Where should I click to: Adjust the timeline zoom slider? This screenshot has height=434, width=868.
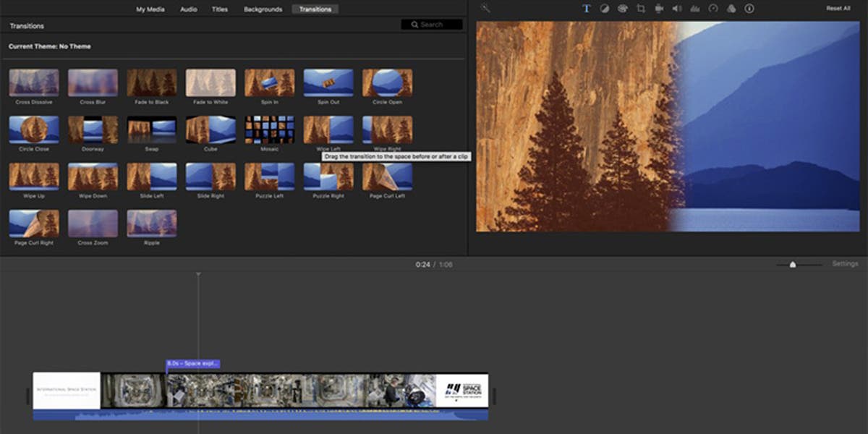793,265
